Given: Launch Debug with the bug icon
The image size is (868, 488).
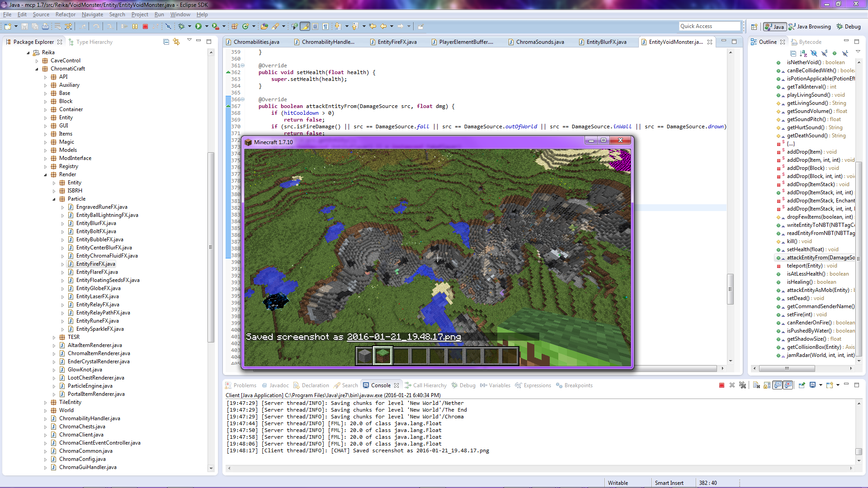Looking at the screenshot, I should coord(181,26).
